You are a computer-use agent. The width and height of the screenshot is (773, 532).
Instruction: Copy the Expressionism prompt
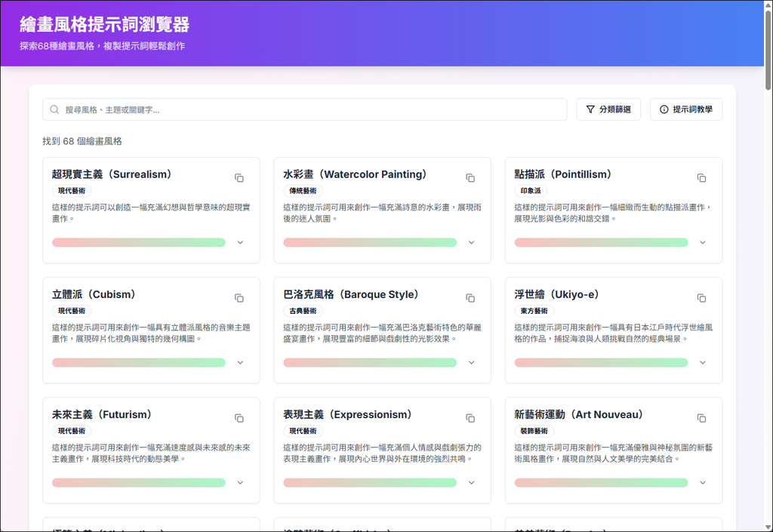coord(470,418)
